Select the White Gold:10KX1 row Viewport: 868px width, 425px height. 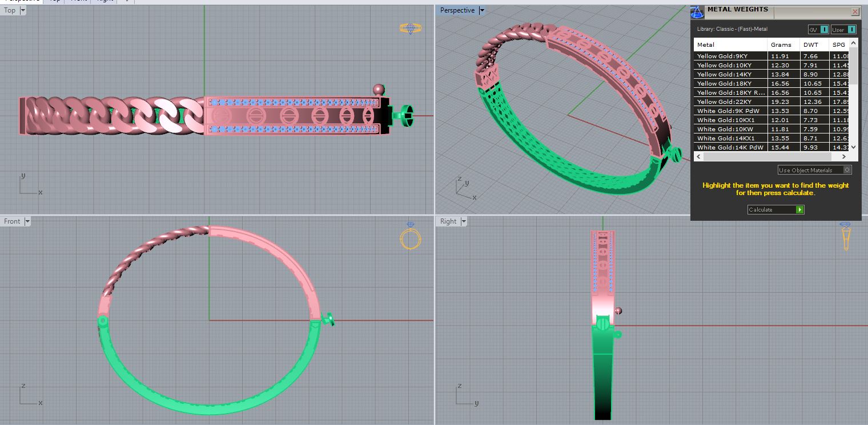point(771,120)
